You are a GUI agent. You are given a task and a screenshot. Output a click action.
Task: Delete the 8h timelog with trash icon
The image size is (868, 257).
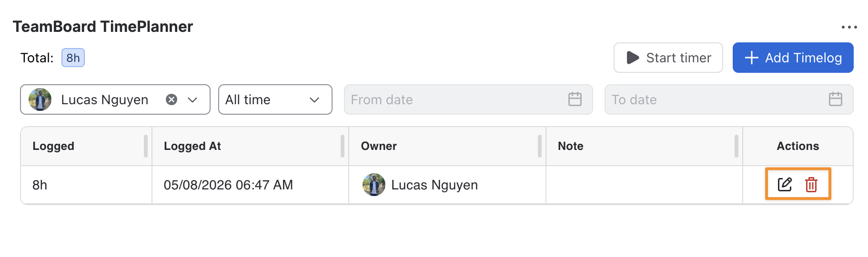click(811, 184)
